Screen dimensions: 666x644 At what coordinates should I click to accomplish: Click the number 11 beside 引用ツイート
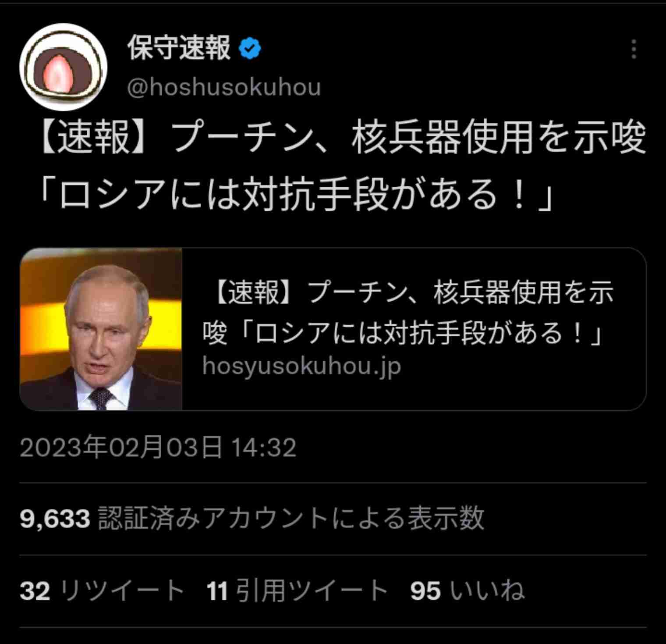click(217, 591)
